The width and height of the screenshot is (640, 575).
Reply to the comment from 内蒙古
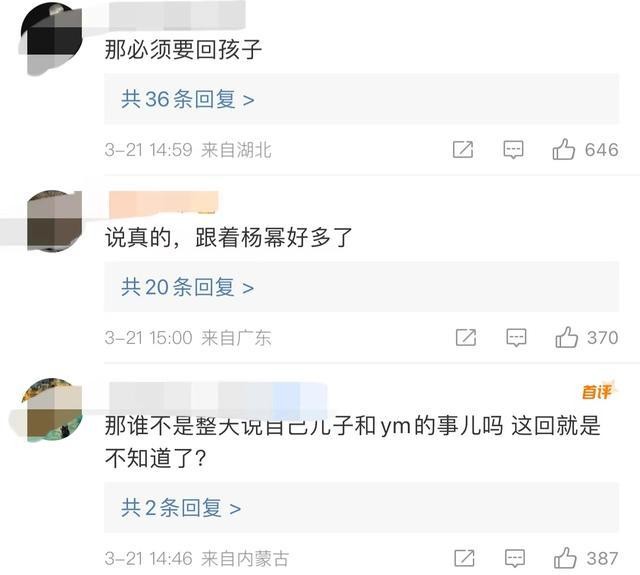point(513,558)
